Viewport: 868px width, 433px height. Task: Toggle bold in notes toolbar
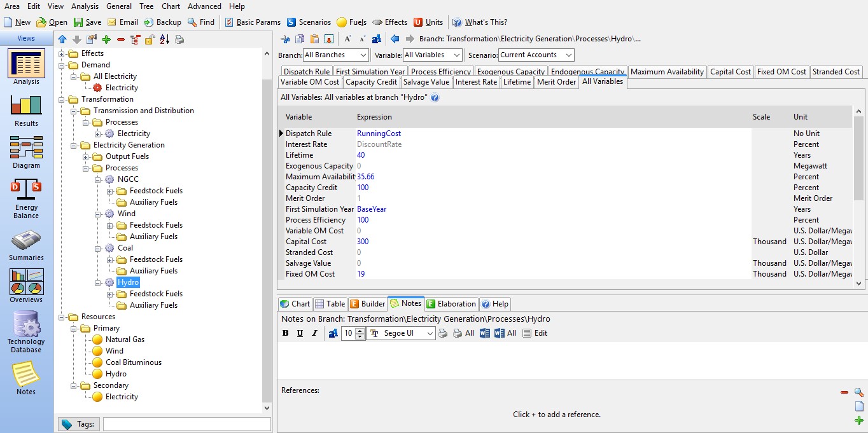tap(285, 333)
